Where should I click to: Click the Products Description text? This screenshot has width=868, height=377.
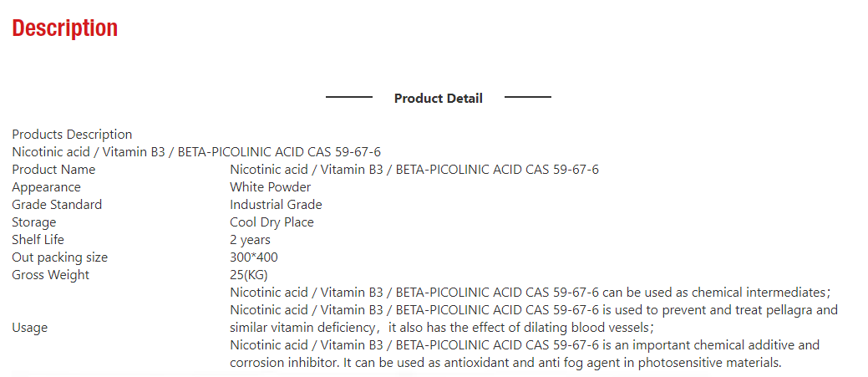pos(72,135)
